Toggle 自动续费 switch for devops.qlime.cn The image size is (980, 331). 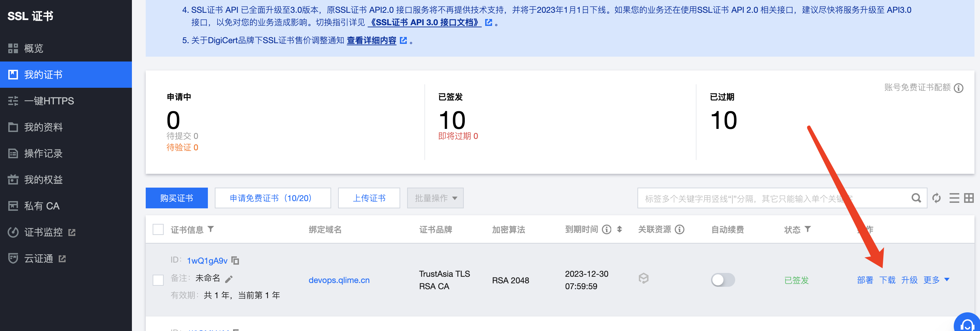tap(723, 280)
